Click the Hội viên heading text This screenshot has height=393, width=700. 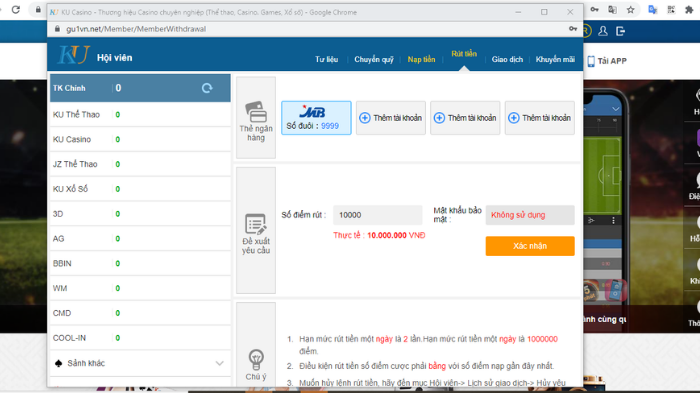[x=115, y=58]
